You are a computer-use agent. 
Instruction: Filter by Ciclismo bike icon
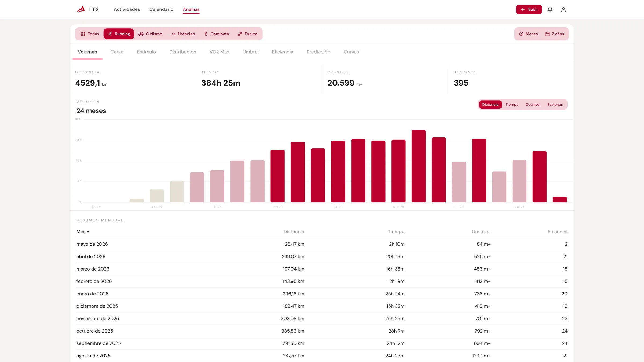141,34
